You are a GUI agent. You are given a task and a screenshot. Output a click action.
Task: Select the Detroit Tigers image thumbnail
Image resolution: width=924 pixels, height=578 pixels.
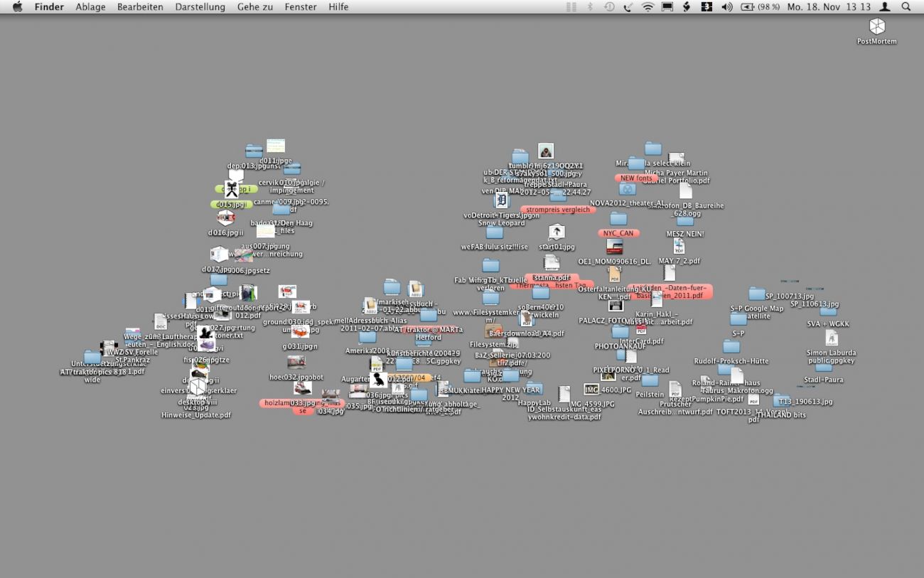501,200
